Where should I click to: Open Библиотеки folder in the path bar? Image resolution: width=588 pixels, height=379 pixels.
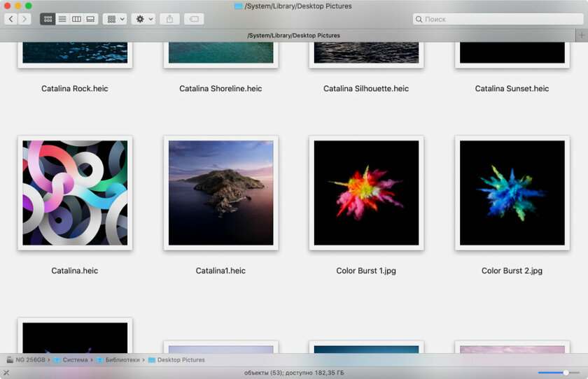click(122, 360)
